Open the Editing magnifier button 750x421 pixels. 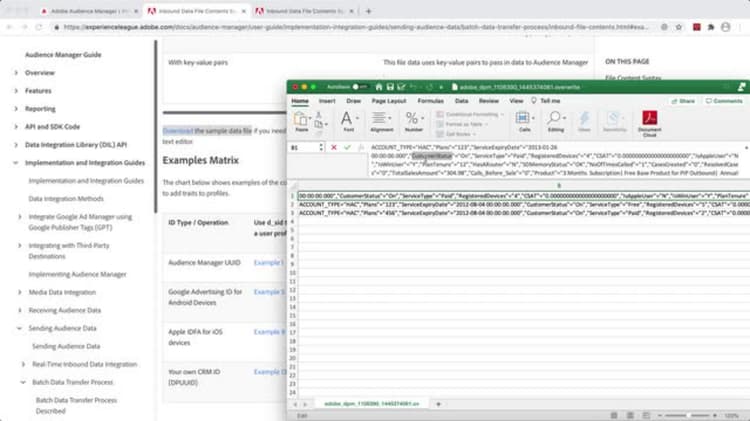556,121
